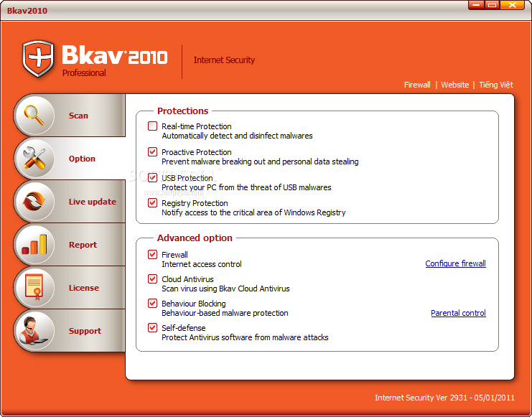This screenshot has height=417, width=532.
Task: Toggle Behaviour Blocking checkbox
Action: pyautogui.click(x=153, y=304)
